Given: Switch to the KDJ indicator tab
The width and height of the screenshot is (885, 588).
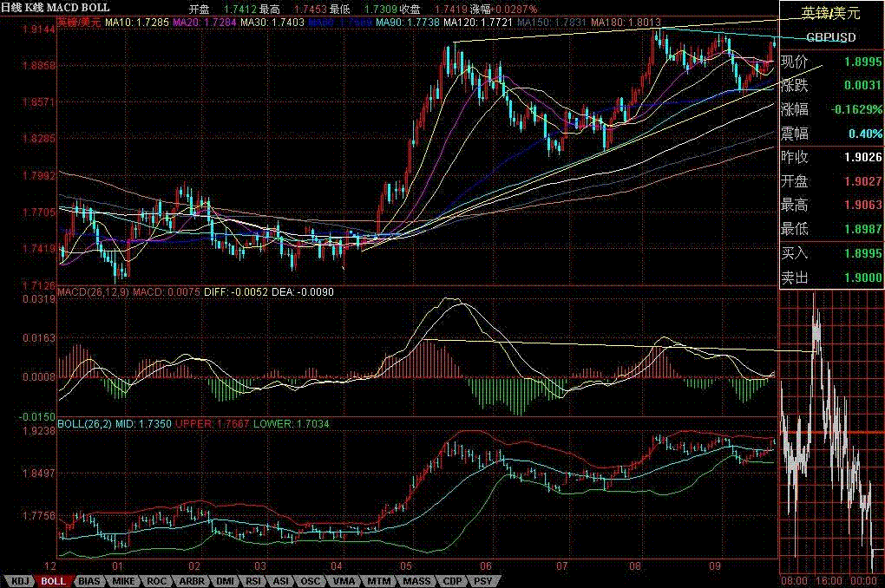Looking at the screenshot, I should pos(20,581).
